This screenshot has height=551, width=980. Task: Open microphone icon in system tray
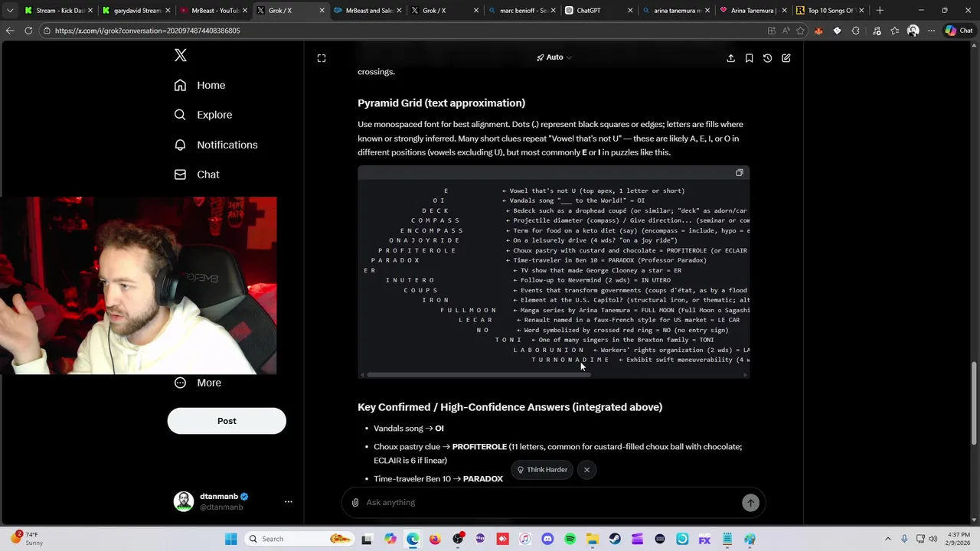coord(904,539)
